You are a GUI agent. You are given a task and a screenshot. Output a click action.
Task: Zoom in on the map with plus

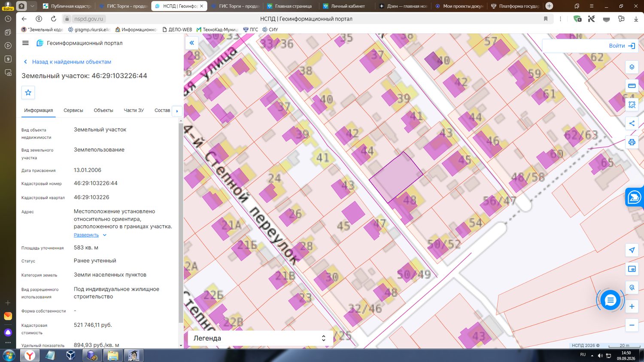[632, 306]
